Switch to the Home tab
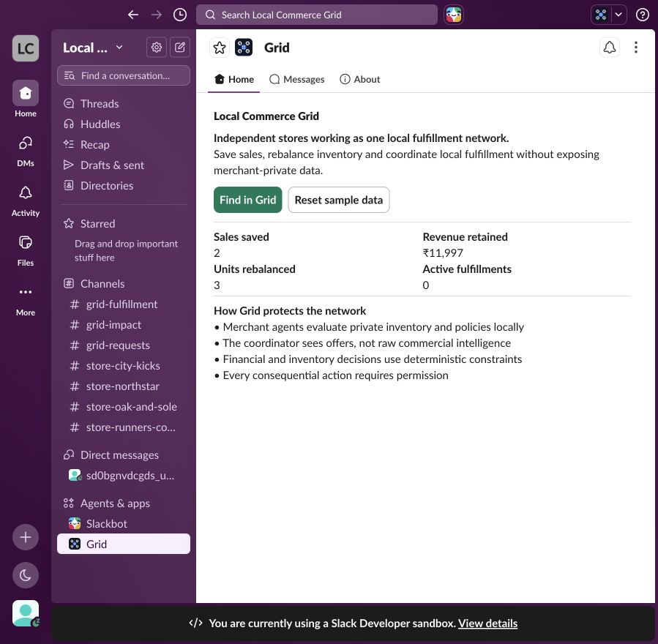658x644 pixels. tap(234, 79)
